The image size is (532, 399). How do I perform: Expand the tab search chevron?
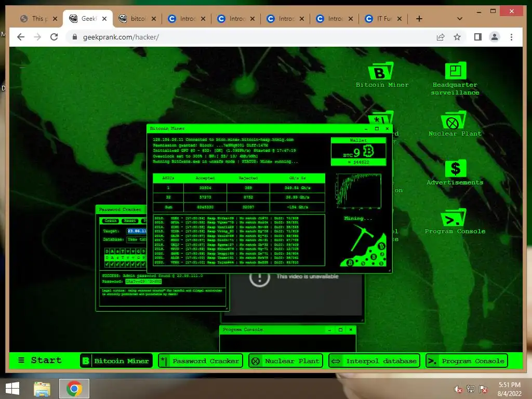460,19
